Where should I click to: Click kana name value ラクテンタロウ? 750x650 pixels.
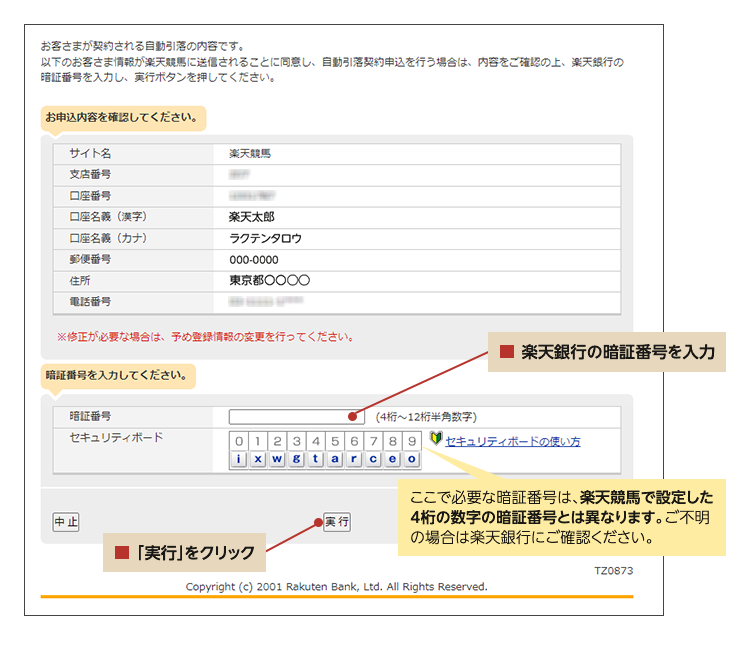pyautogui.click(x=265, y=238)
